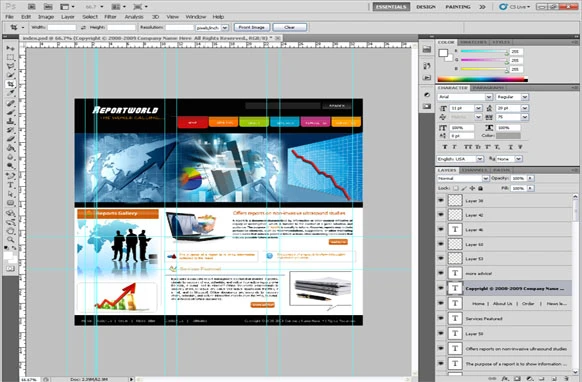Screen dimensions: 582x382
Task: Select the Horizontal Type tool
Action: tap(10, 185)
